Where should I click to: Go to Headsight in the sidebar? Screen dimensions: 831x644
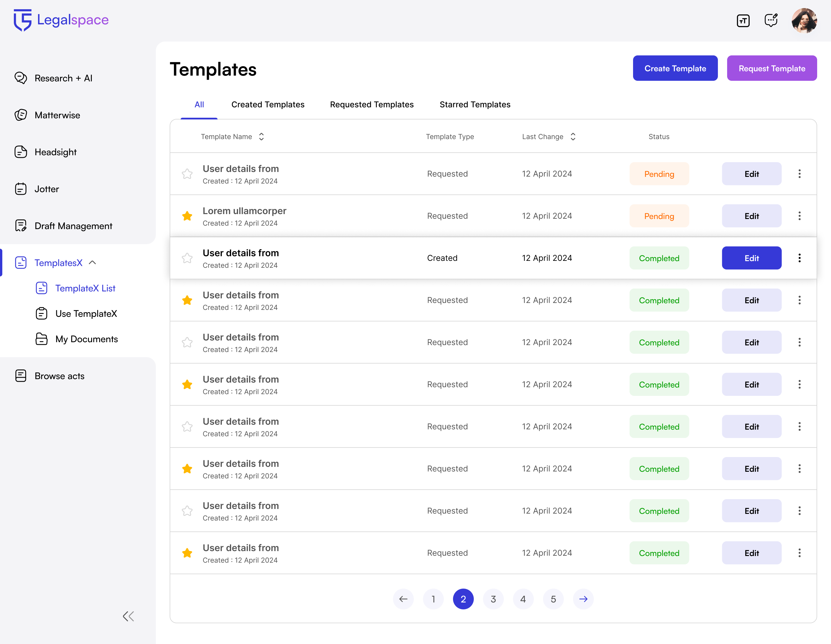point(56,152)
